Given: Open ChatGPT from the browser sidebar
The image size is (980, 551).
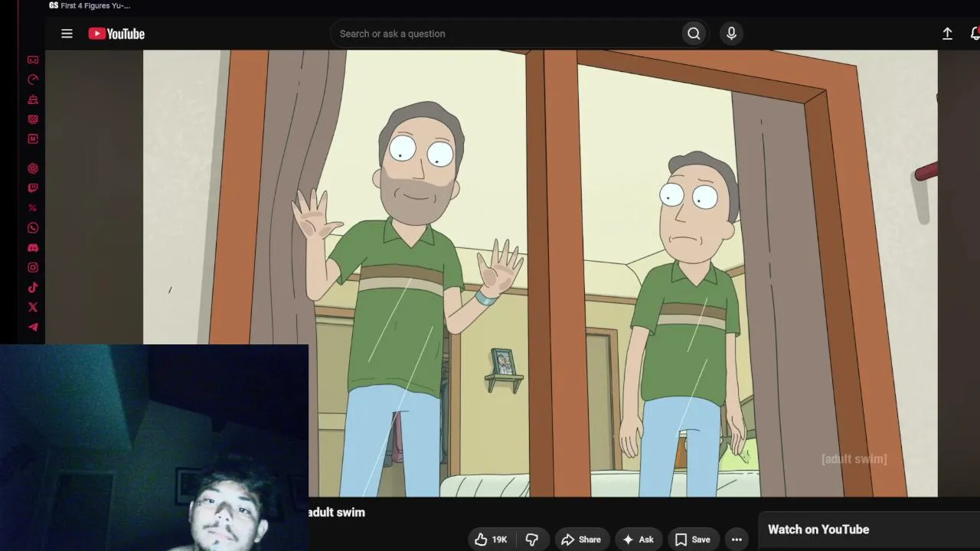Looking at the screenshot, I should [33, 168].
